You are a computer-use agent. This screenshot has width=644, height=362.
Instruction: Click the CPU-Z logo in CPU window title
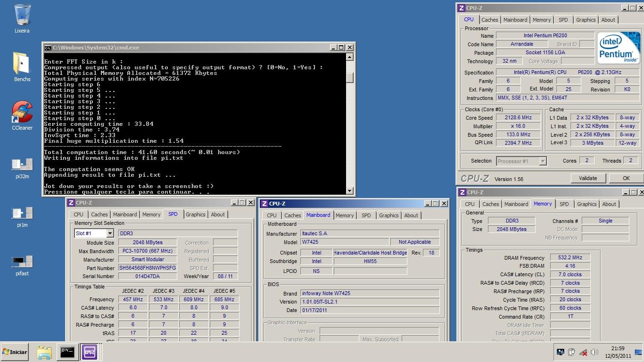coord(462,8)
